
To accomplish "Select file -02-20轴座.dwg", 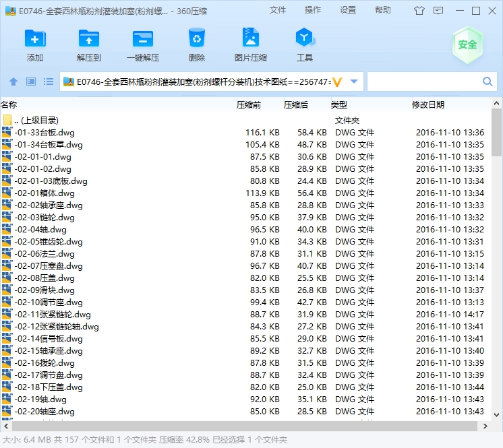I will click(45, 412).
